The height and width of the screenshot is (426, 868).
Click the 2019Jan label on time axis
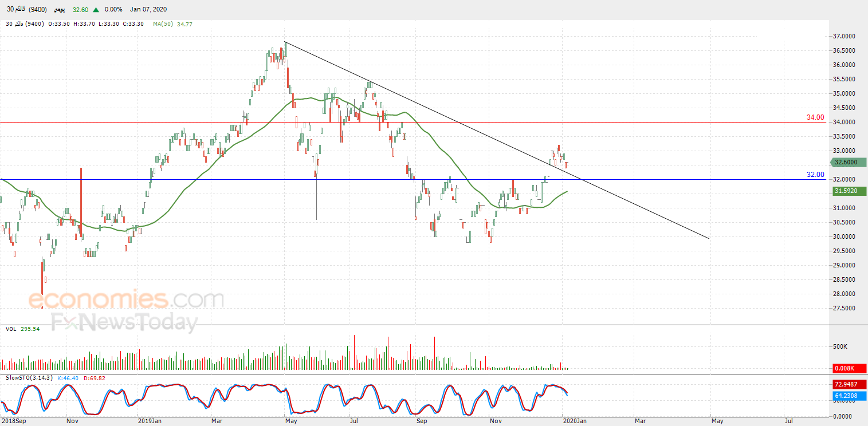[151, 421]
